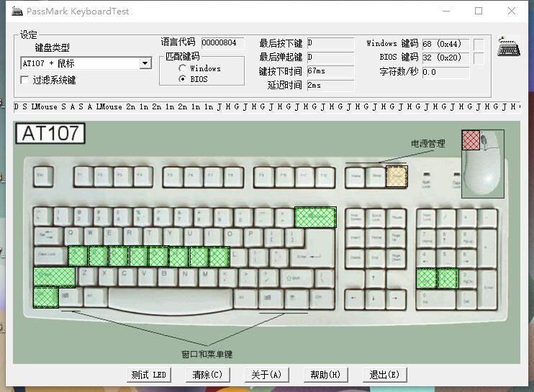The width and height of the screenshot is (534, 392).
Task: Click the 最后按下键 field
Action: coord(330,43)
